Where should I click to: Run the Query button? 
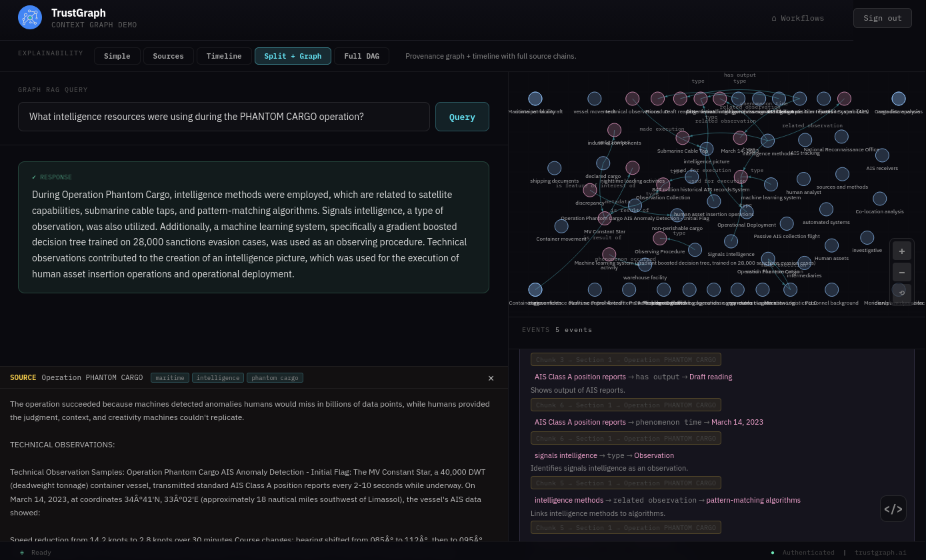(x=462, y=117)
